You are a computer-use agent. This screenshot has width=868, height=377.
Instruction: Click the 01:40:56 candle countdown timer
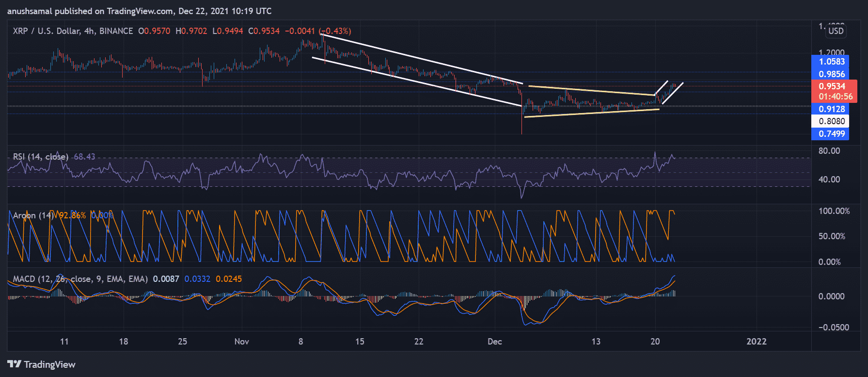point(836,97)
